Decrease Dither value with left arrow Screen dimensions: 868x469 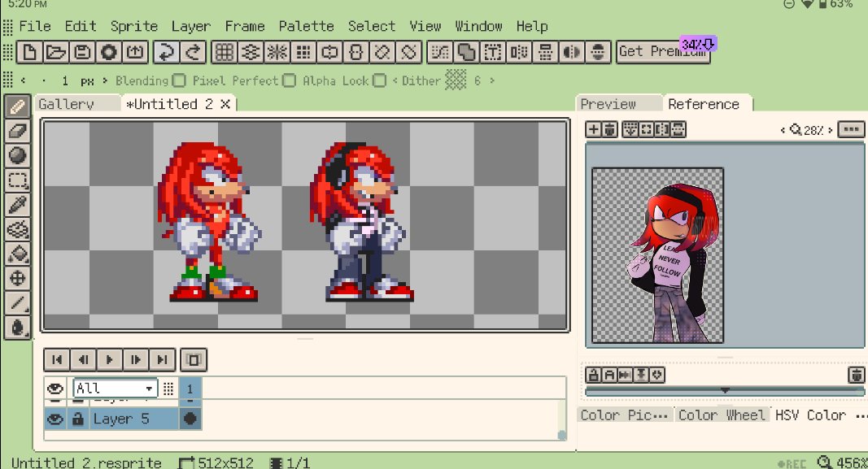tap(395, 80)
